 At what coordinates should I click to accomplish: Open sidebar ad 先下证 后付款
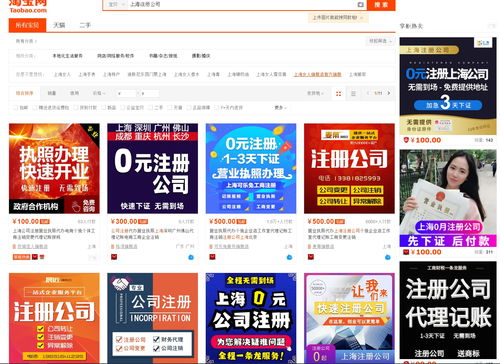[x=448, y=198]
